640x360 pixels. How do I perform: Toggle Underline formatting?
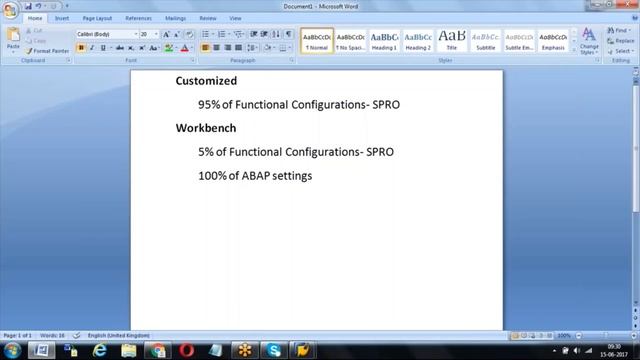point(103,48)
